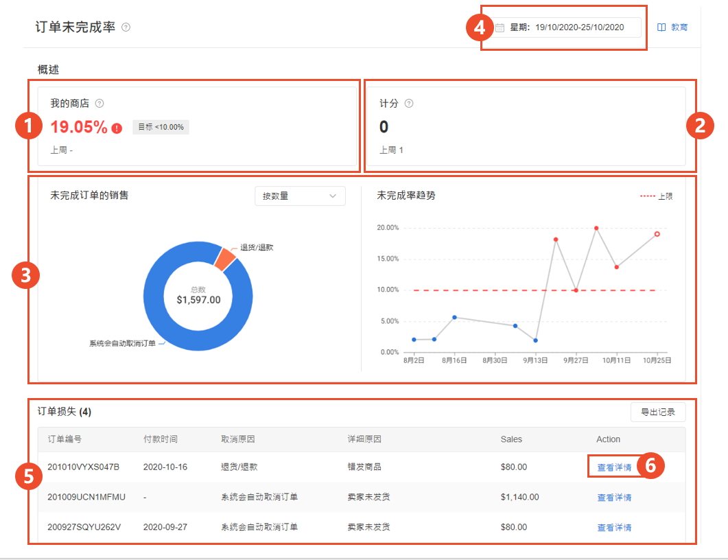Click 未完成率趋势 chart title
The image size is (728, 560).
point(406,196)
